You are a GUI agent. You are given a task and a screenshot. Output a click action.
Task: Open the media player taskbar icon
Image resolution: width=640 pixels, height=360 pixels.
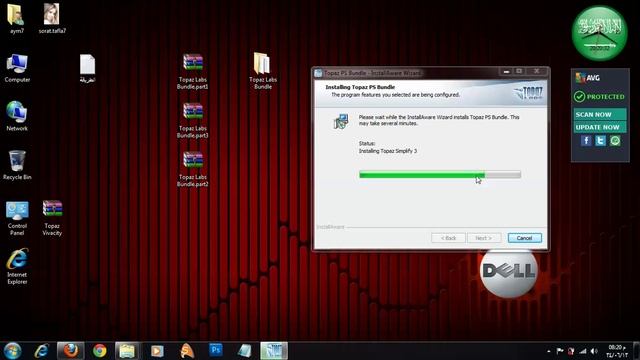(x=157, y=351)
